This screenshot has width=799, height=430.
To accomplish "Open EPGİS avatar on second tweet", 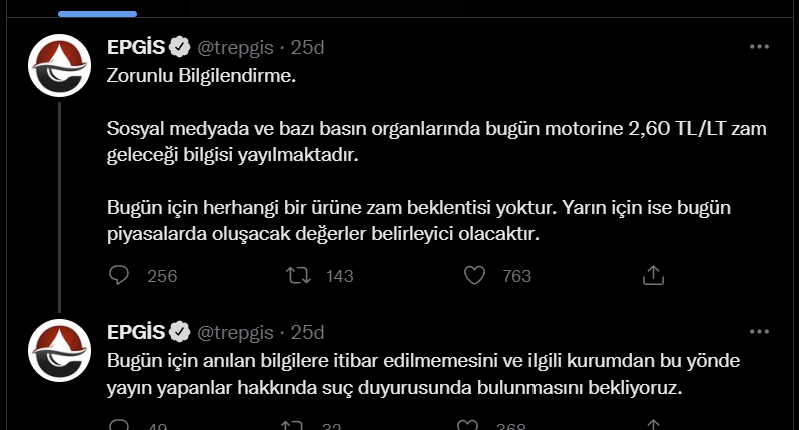I will tap(60, 351).
